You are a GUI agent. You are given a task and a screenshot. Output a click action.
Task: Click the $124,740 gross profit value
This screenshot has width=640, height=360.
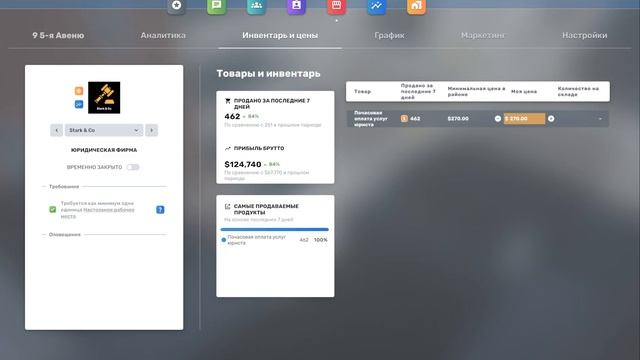(243, 164)
